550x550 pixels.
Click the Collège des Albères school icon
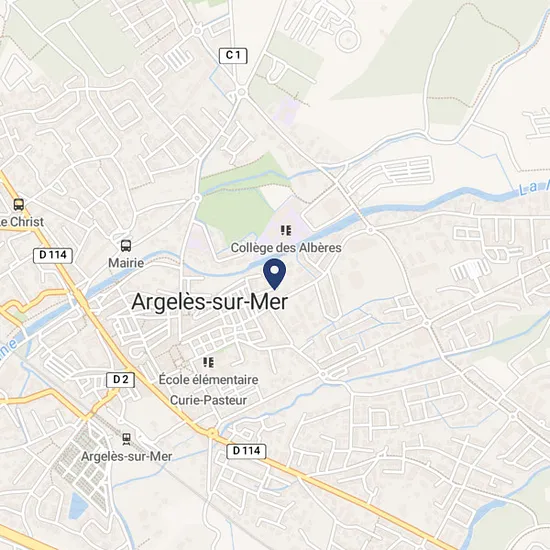coord(286,230)
